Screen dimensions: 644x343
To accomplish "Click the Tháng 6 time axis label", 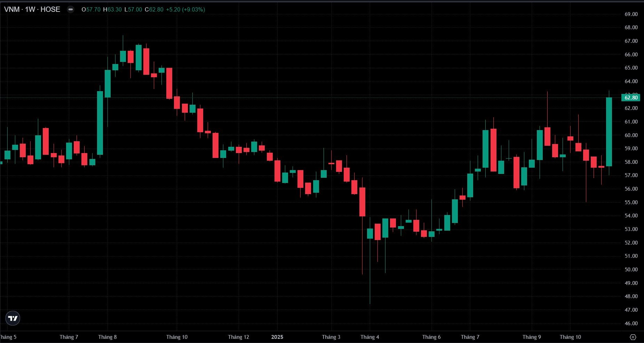I will [431, 337].
